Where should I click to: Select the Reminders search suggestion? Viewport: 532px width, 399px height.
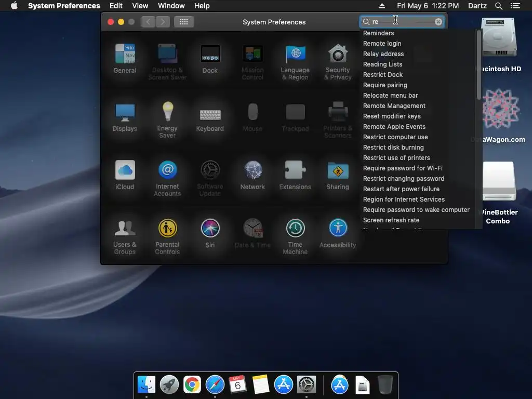click(x=379, y=33)
